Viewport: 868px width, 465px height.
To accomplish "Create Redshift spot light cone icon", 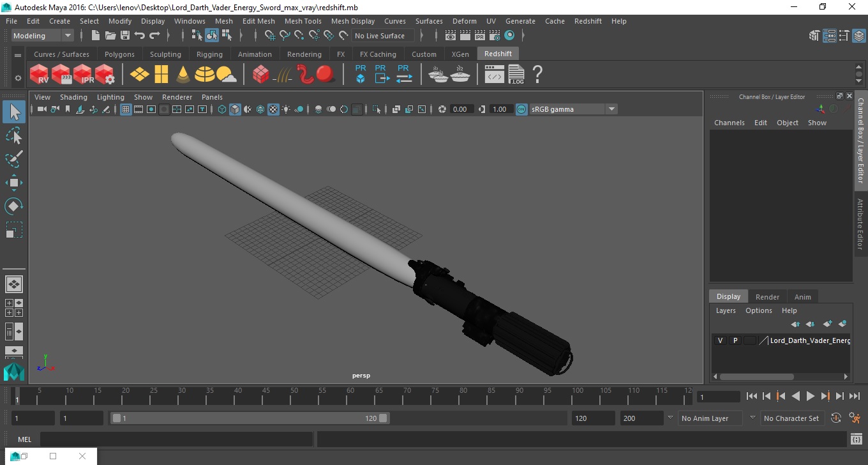I will point(183,75).
